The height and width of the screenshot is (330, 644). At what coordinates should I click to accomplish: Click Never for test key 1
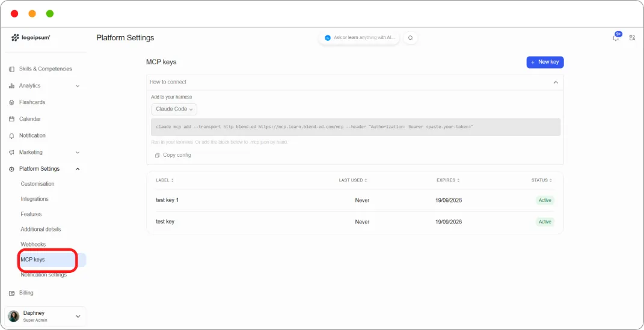362,200
